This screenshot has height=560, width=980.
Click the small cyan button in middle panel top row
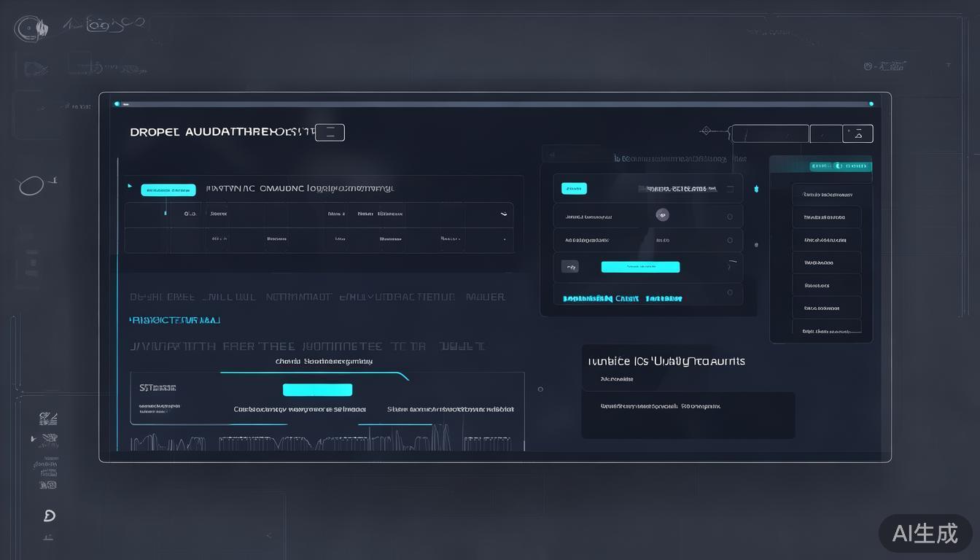574,189
